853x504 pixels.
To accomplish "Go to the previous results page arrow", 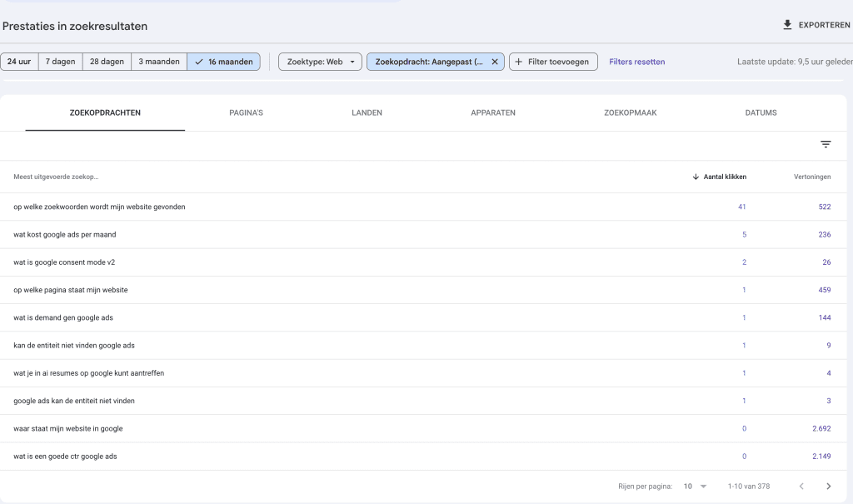I will tap(801, 486).
